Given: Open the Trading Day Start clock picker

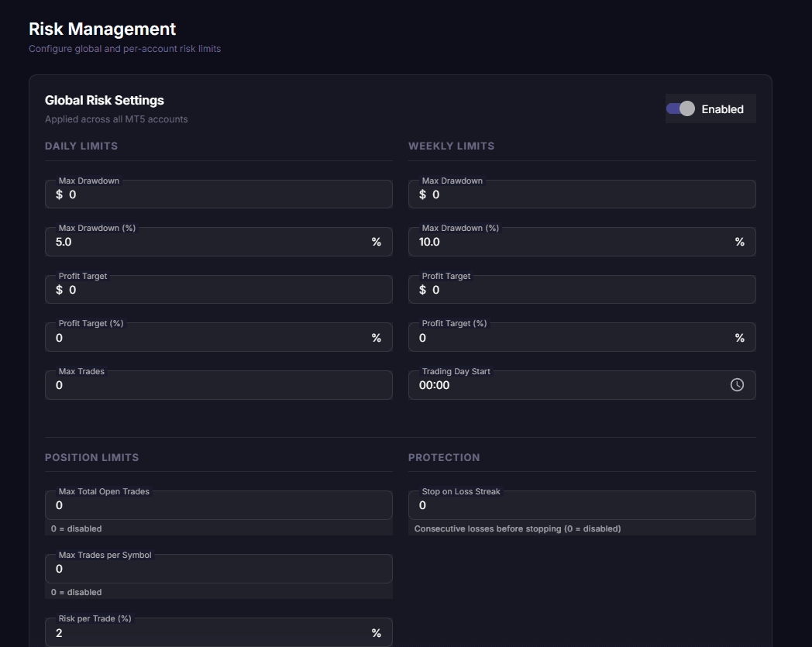Looking at the screenshot, I should pyautogui.click(x=737, y=385).
